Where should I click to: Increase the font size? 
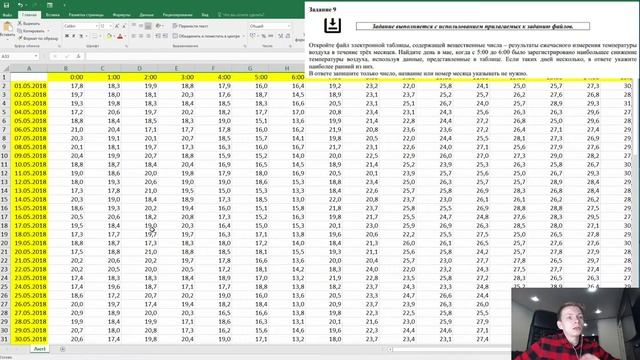point(117,26)
